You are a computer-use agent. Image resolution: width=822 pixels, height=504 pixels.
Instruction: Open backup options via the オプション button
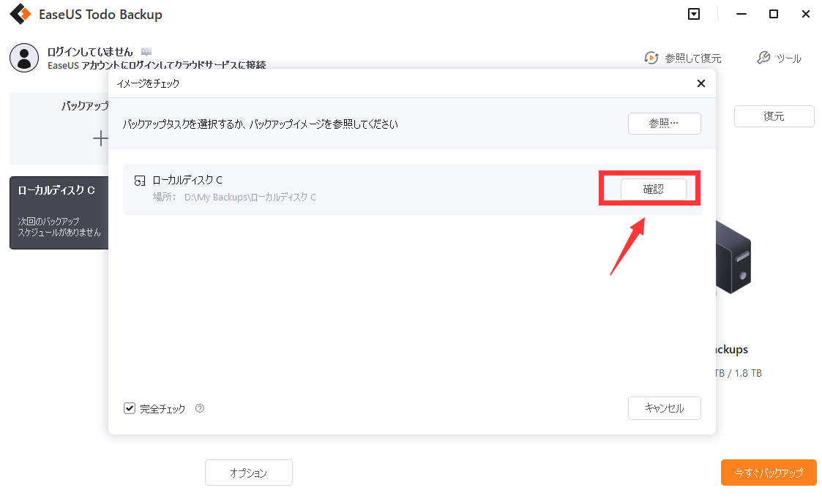[x=249, y=473]
